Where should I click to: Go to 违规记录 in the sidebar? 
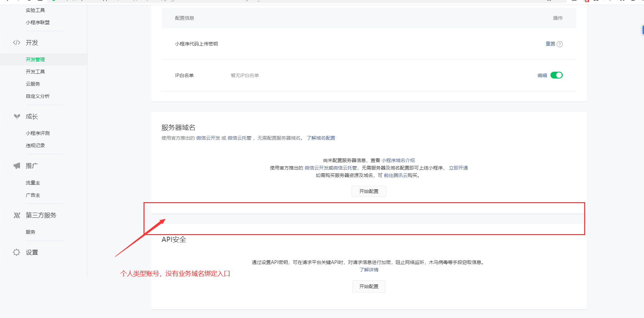click(x=35, y=145)
